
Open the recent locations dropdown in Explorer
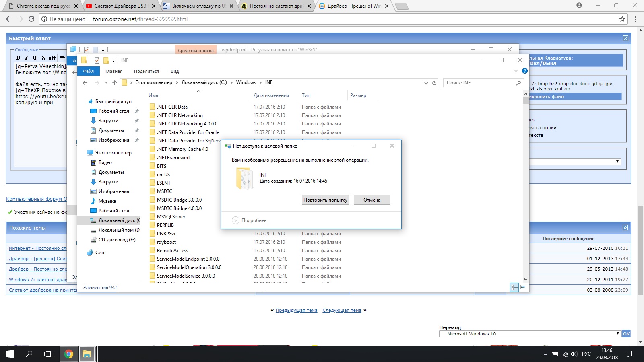click(106, 83)
